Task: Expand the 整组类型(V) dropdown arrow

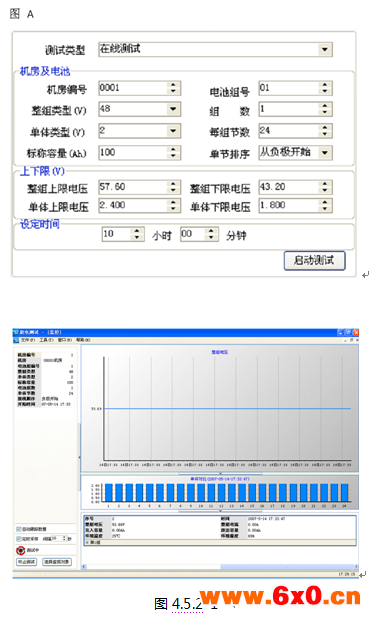Action: [173, 109]
